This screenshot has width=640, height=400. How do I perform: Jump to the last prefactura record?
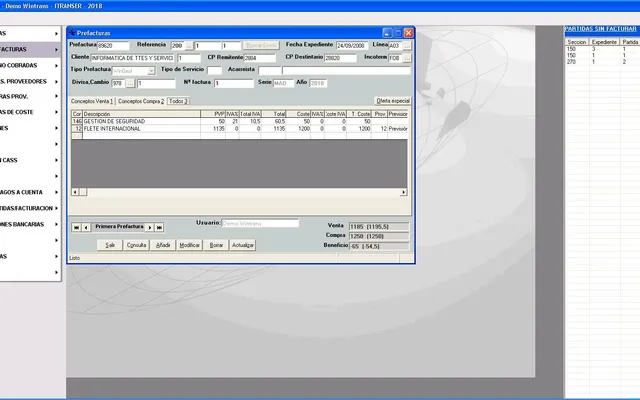(159, 227)
